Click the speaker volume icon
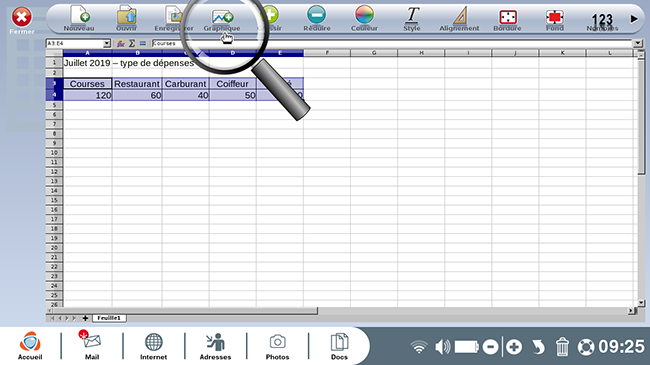This screenshot has width=650, height=365. click(442, 347)
